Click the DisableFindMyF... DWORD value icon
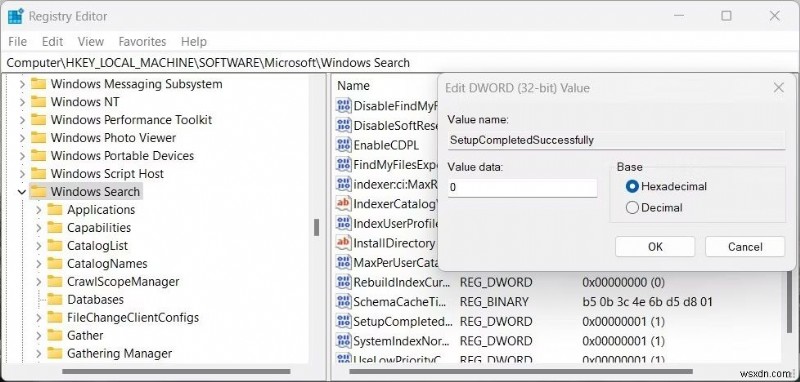Image resolution: width=800 pixels, height=382 pixels. [344, 106]
